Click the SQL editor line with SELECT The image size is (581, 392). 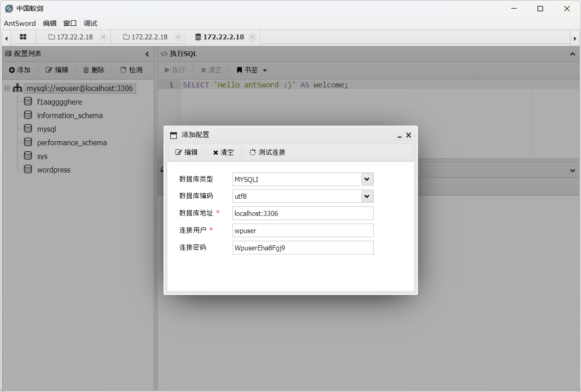[266, 85]
